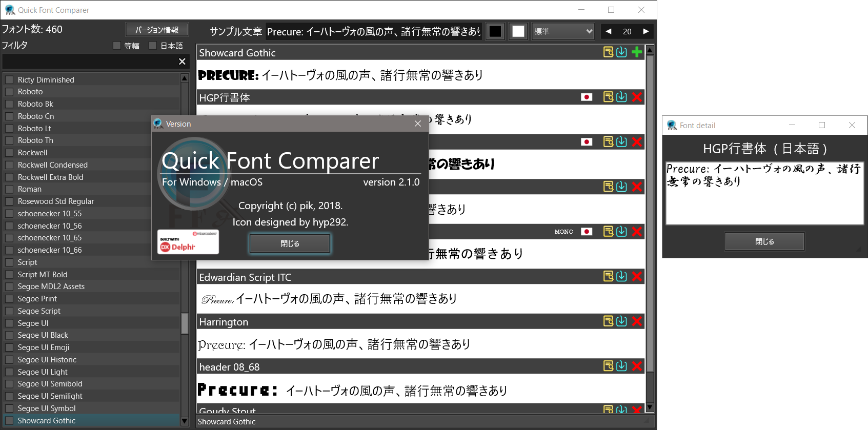Viewport: 868px width, 430px height.
Task: Open the 標準 style dropdown
Action: tap(563, 31)
